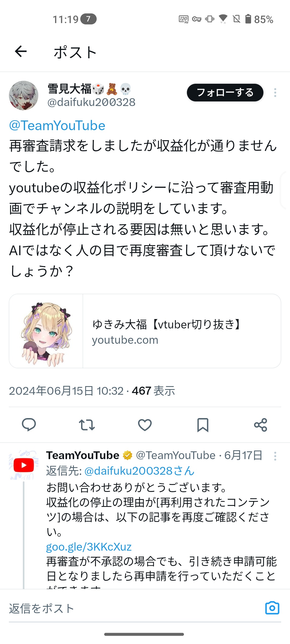Tap the 返信をポスト reply field
290x644 pixels.
[x=134, y=608]
